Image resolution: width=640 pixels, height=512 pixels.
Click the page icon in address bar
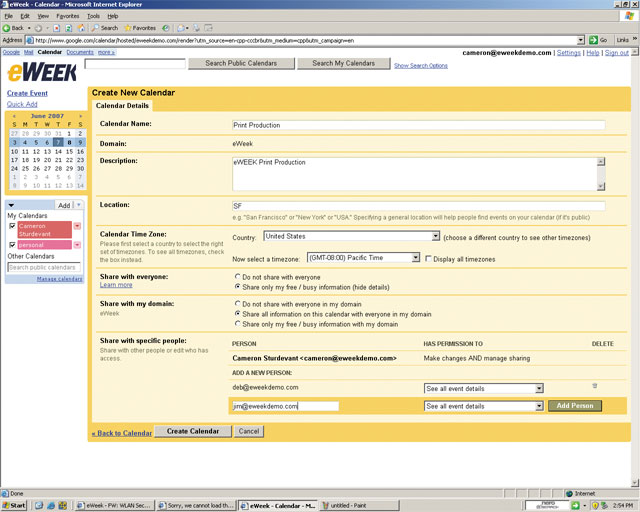point(30,40)
